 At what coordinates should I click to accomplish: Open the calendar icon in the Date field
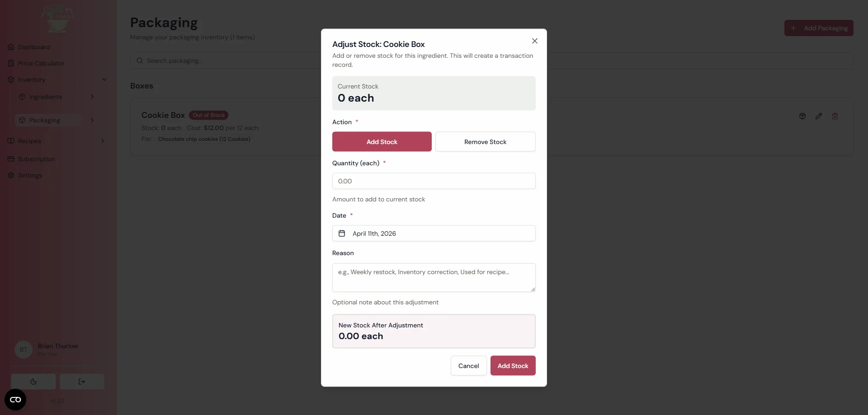point(342,233)
